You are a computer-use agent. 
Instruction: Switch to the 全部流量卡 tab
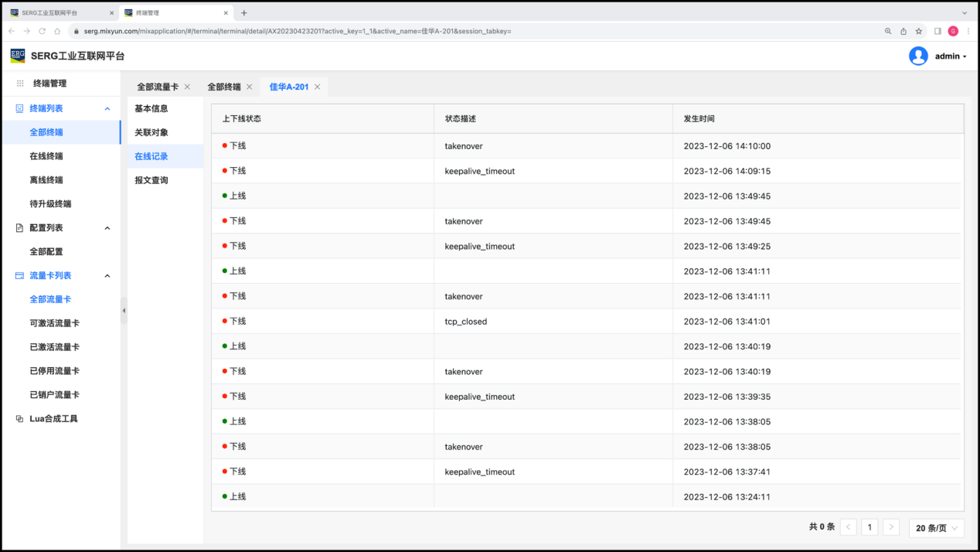coord(158,87)
